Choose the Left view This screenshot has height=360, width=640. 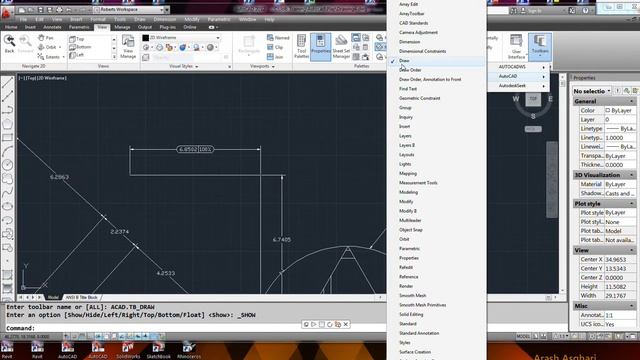coord(77,55)
